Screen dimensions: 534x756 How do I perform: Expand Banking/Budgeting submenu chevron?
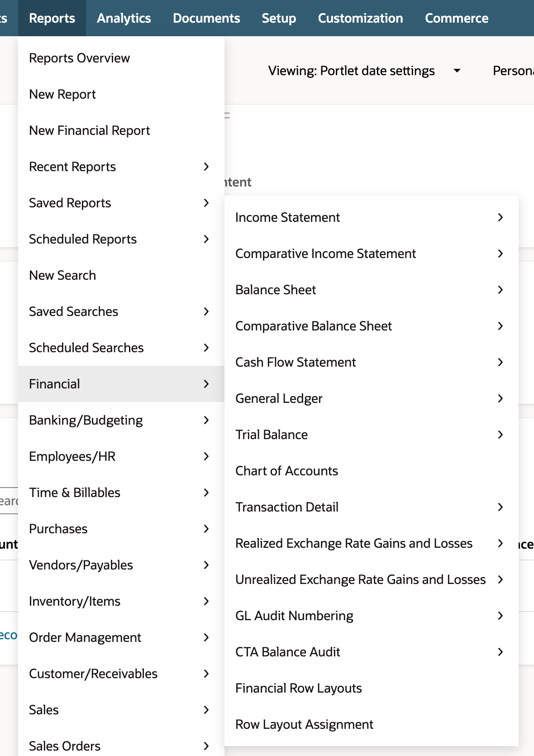(x=206, y=420)
